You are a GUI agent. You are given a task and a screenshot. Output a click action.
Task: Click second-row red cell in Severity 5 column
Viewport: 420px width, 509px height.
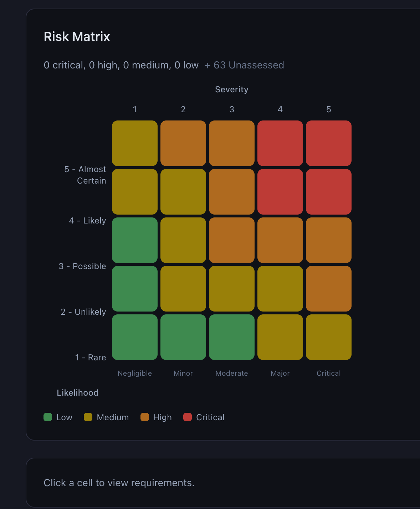328,192
